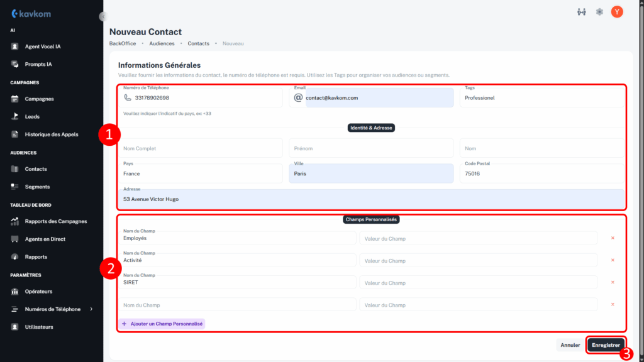Image resolution: width=644 pixels, height=362 pixels.
Task: Click Enregistrer to save the contact
Action: click(x=606, y=345)
